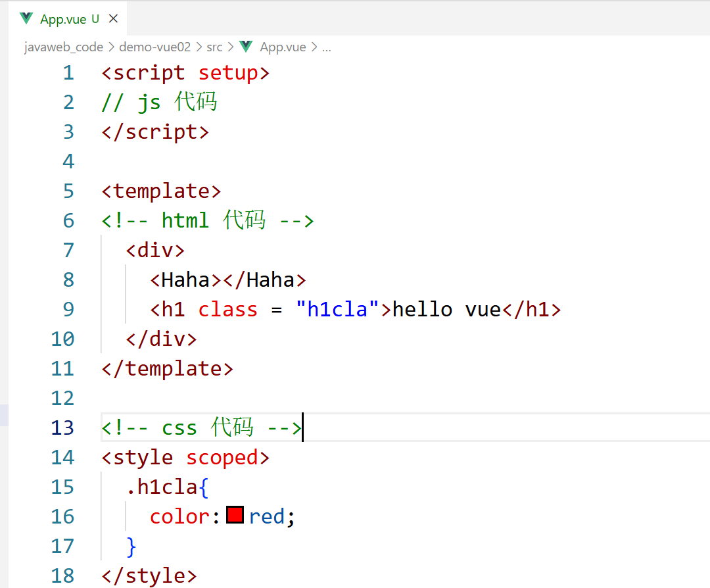Image resolution: width=710 pixels, height=588 pixels.
Task: Click the closing brace on line 17
Action: click(x=131, y=547)
